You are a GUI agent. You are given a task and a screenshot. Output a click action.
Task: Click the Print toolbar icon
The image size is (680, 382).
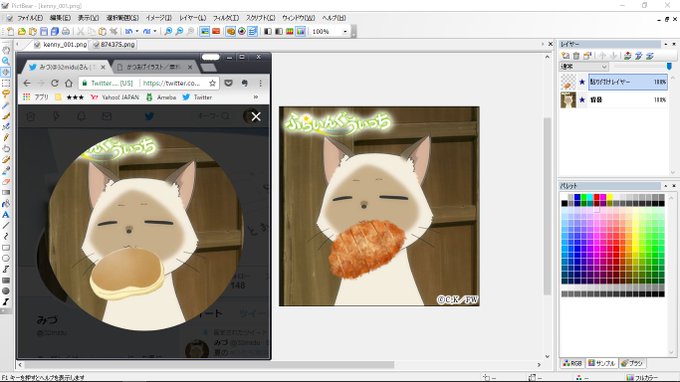click(65, 31)
